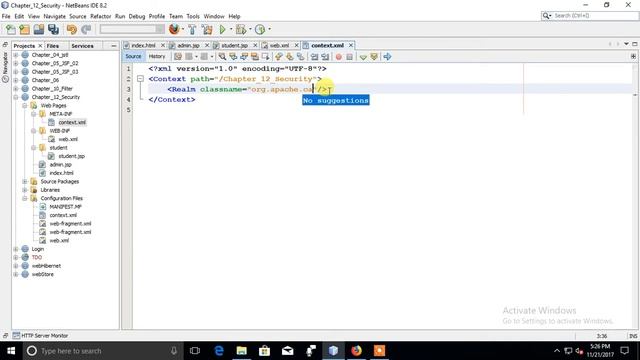
Task: Switch to the web.xml editor tab
Action: pos(279,45)
